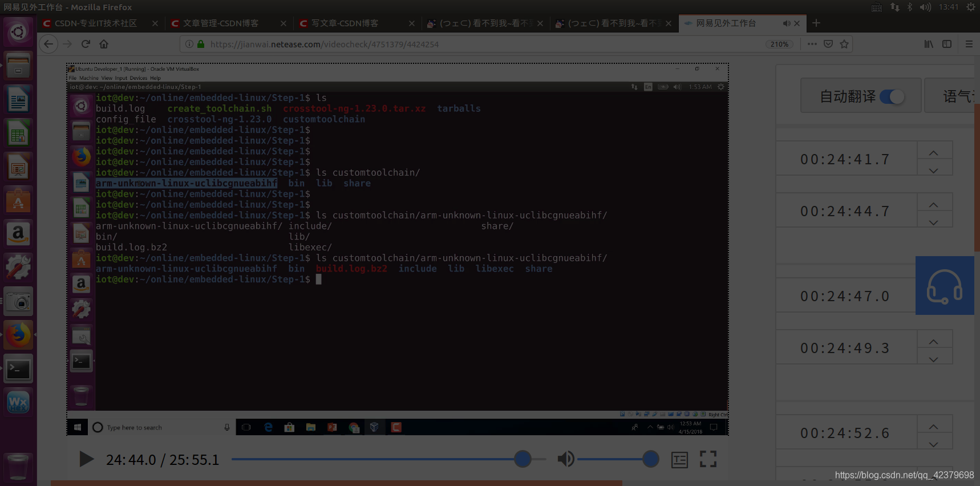Focus Firefox from the launcher
The height and width of the screenshot is (486, 980).
(x=18, y=335)
